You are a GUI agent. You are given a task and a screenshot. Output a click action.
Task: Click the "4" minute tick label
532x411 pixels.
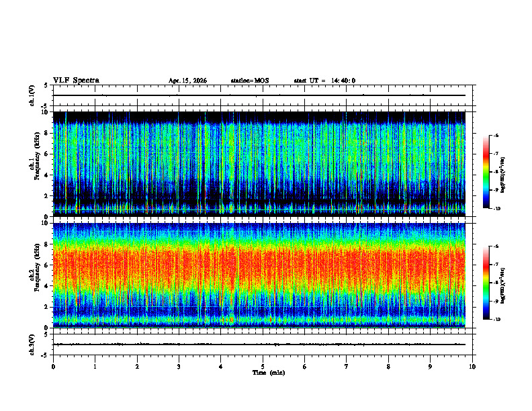(221, 367)
